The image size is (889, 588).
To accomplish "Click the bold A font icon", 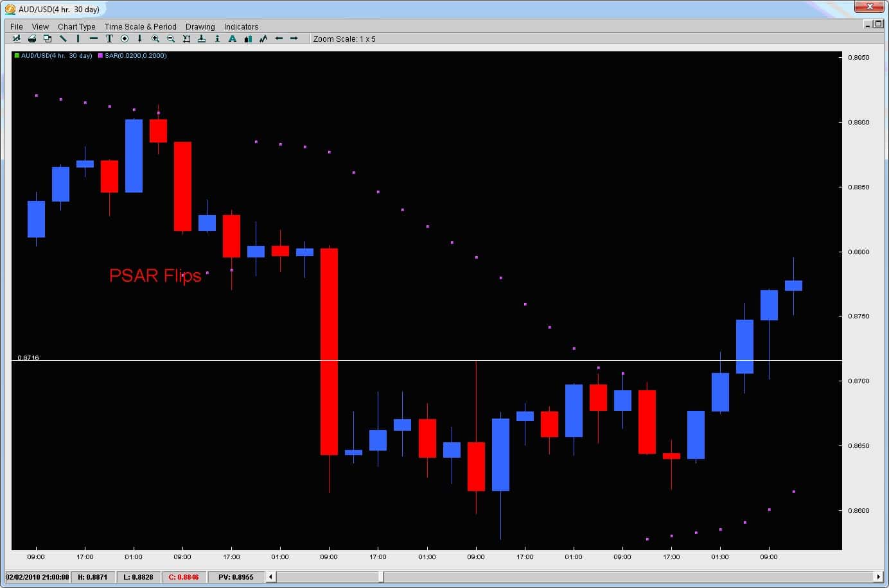I will point(233,39).
